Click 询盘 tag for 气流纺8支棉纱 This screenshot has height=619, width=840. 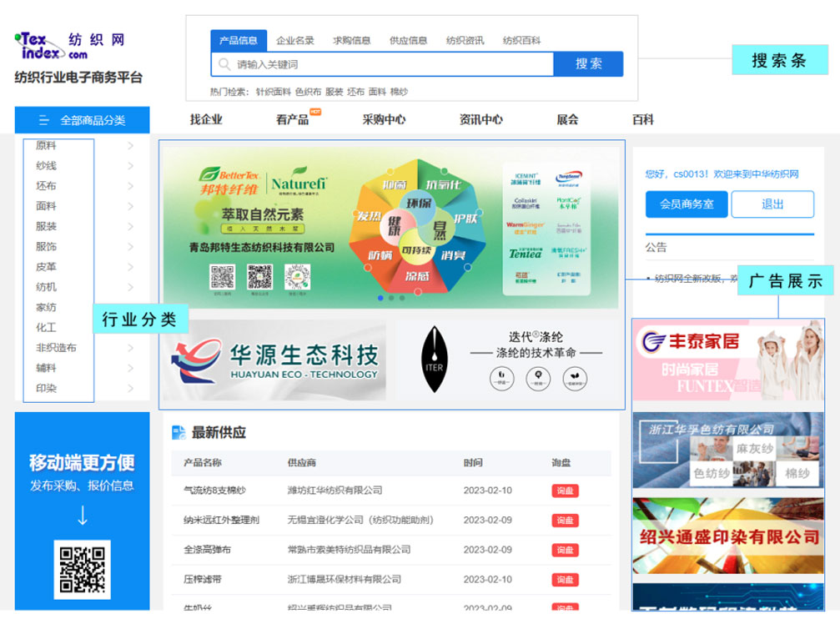coord(565,491)
